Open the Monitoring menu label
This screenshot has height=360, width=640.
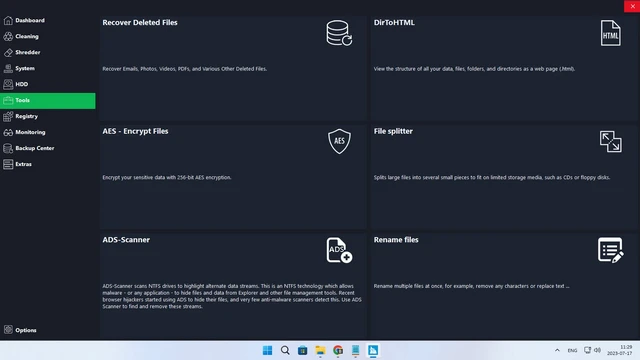(30, 132)
